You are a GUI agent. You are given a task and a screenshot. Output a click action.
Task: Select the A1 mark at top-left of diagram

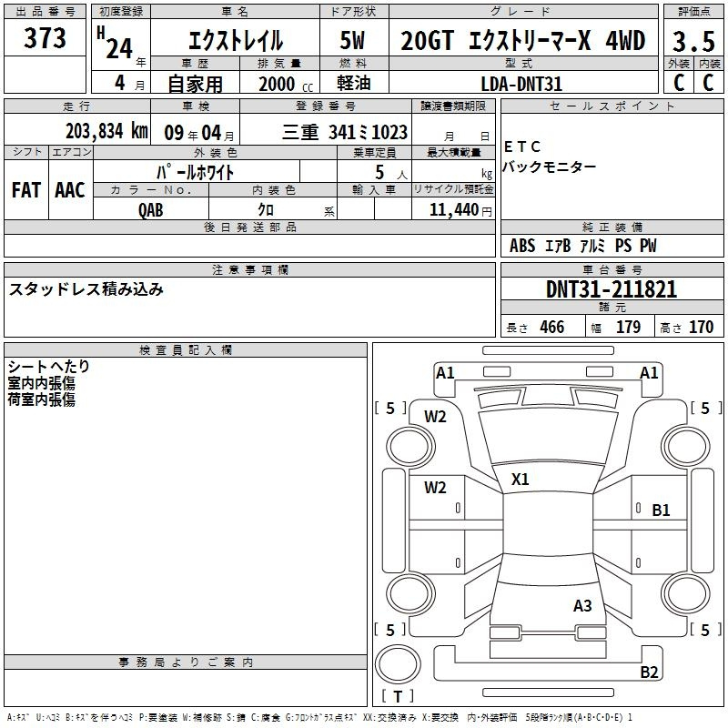pyautogui.click(x=445, y=372)
